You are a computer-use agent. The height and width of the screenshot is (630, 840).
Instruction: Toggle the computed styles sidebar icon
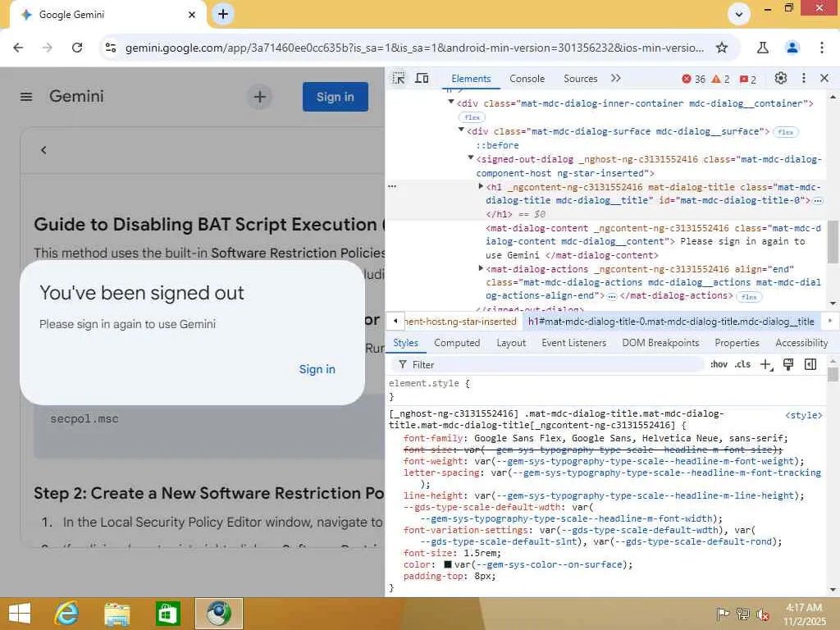tap(810, 365)
